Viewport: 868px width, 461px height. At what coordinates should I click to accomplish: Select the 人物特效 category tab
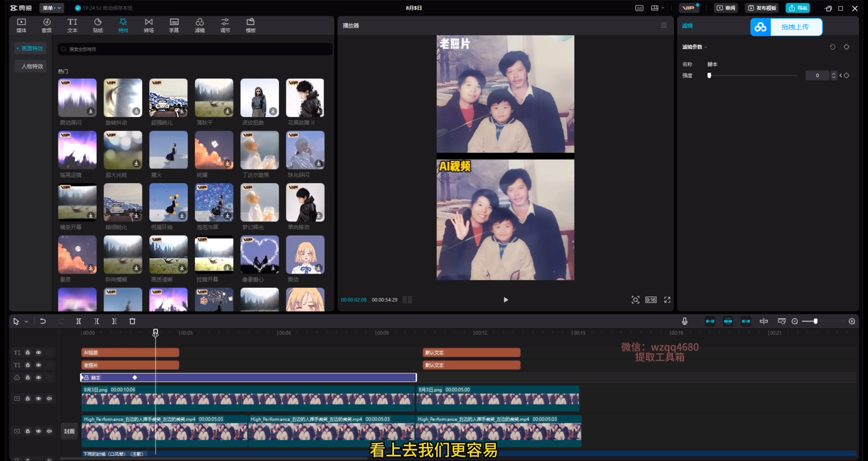[x=32, y=66]
